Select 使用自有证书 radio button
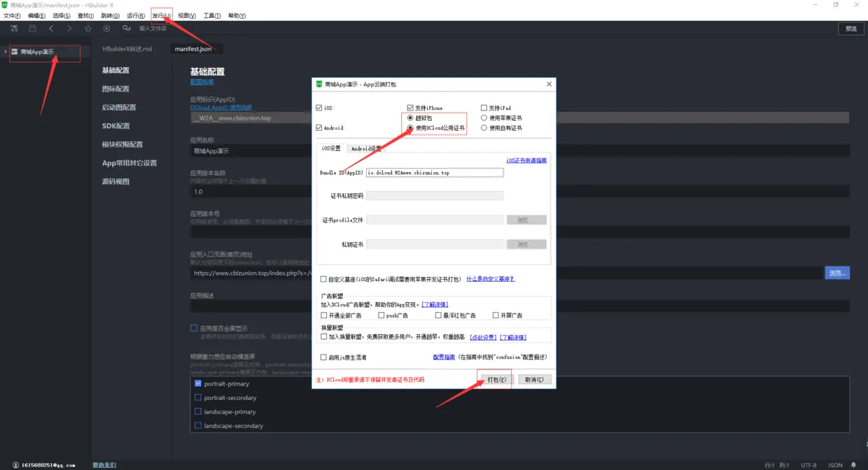Viewport: 868px width, 470px height. (x=484, y=128)
